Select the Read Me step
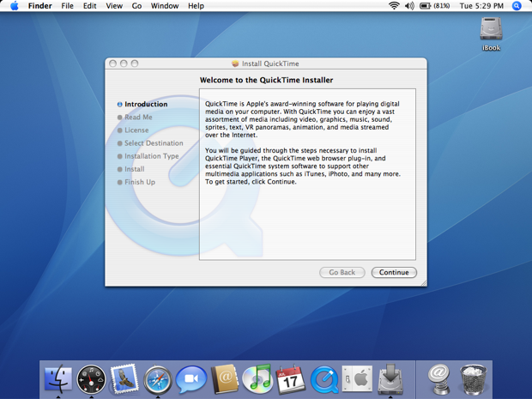This screenshot has width=532, height=399. point(135,117)
